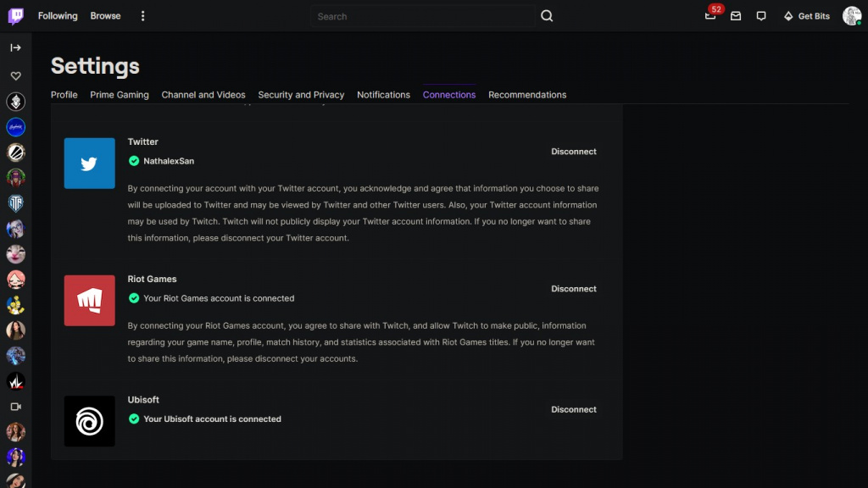Open sidebar channel with blue fantasy art avatar
Viewport: 868px width, 488px height.
[x=15, y=356]
